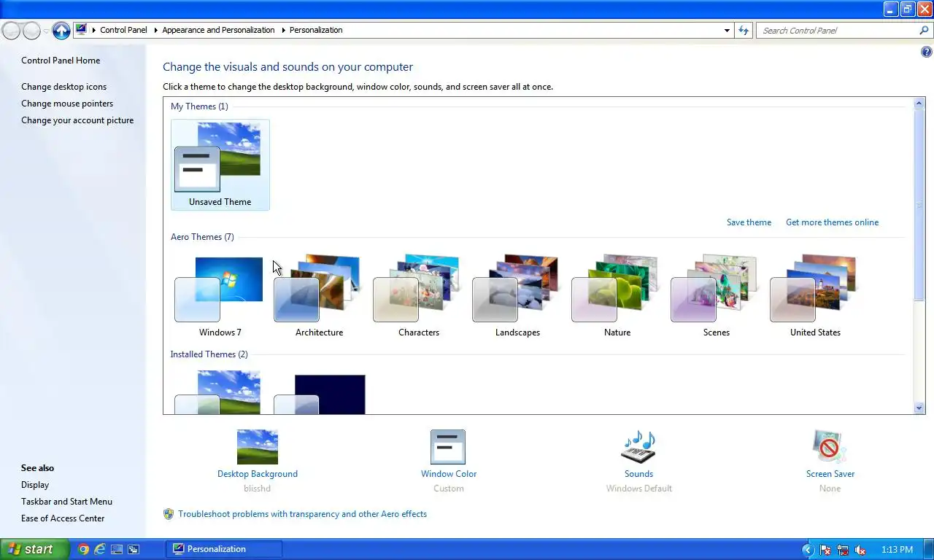Click the theme list scrollbar thumb

point(919,205)
